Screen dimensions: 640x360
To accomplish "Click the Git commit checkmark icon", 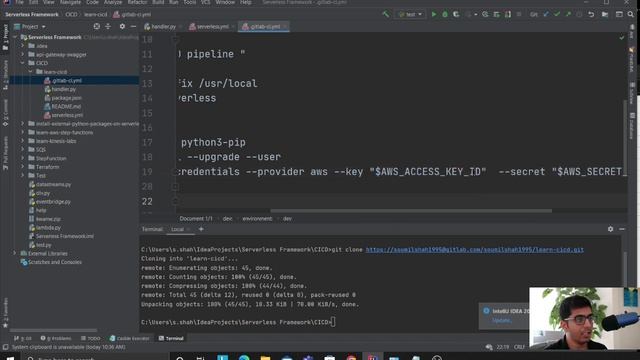I will 557,14.
